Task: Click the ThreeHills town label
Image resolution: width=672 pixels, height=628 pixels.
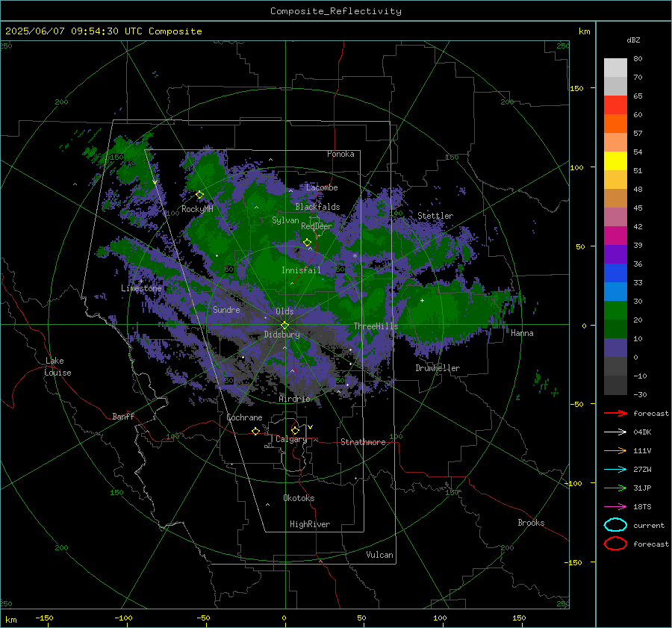Action: click(x=376, y=326)
